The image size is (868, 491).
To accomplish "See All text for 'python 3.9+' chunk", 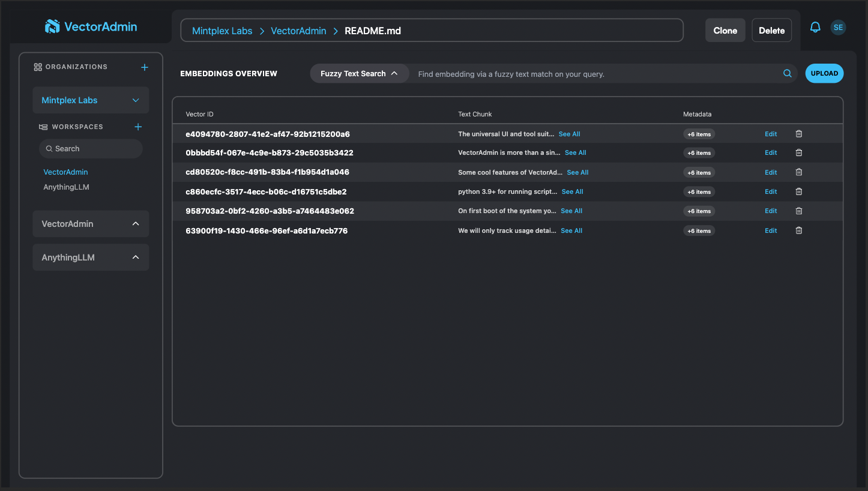I will tap(572, 191).
